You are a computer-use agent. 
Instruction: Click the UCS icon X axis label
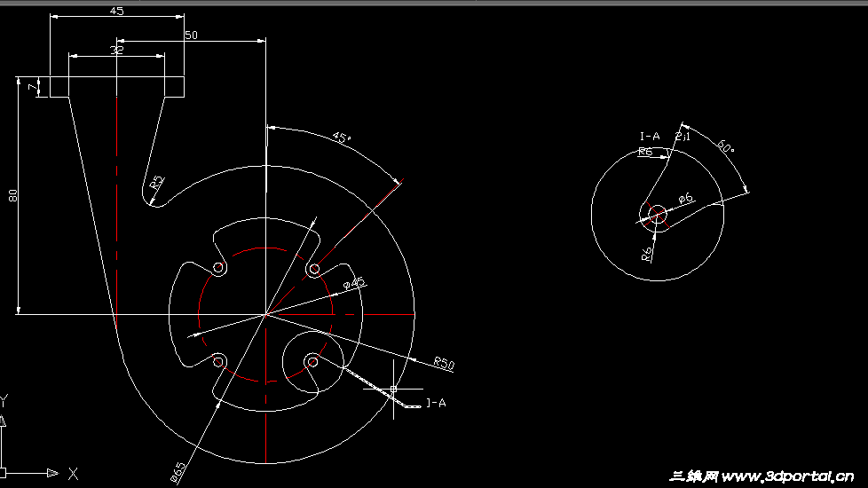[73, 474]
